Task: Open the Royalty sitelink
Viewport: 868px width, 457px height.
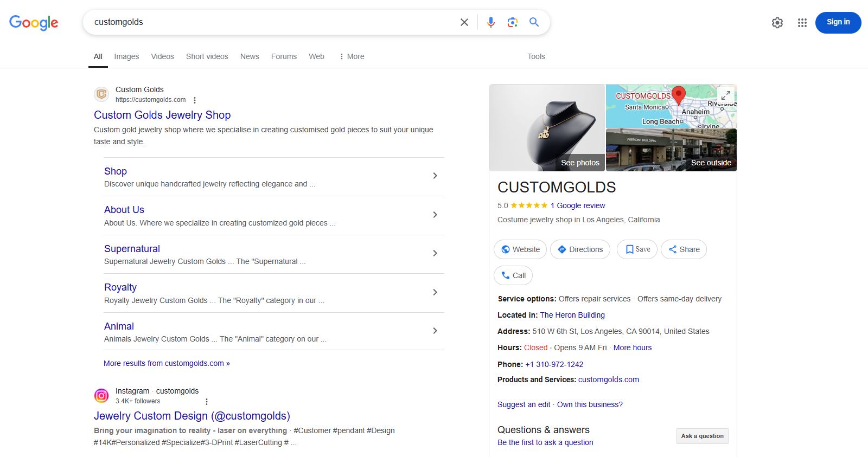Action: click(x=120, y=287)
